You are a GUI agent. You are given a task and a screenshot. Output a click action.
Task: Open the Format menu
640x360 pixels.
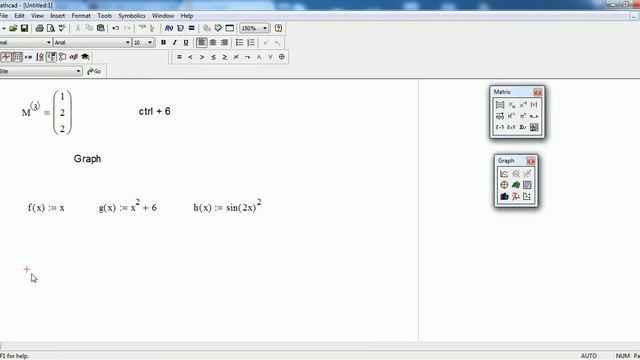[x=81, y=16]
